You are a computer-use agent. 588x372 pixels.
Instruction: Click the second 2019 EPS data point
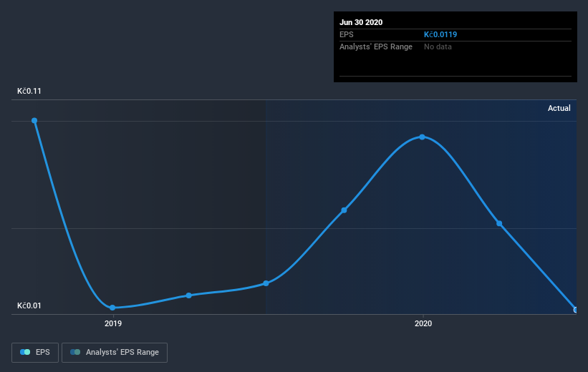(x=189, y=295)
